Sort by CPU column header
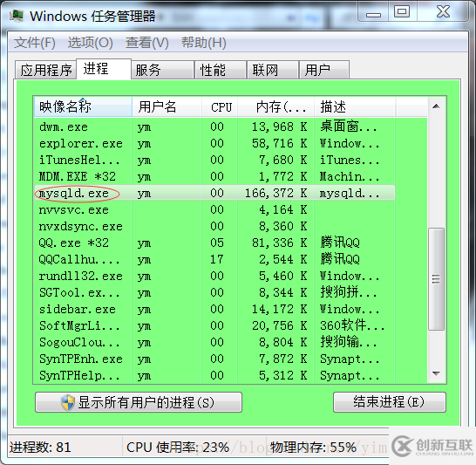 point(220,107)
